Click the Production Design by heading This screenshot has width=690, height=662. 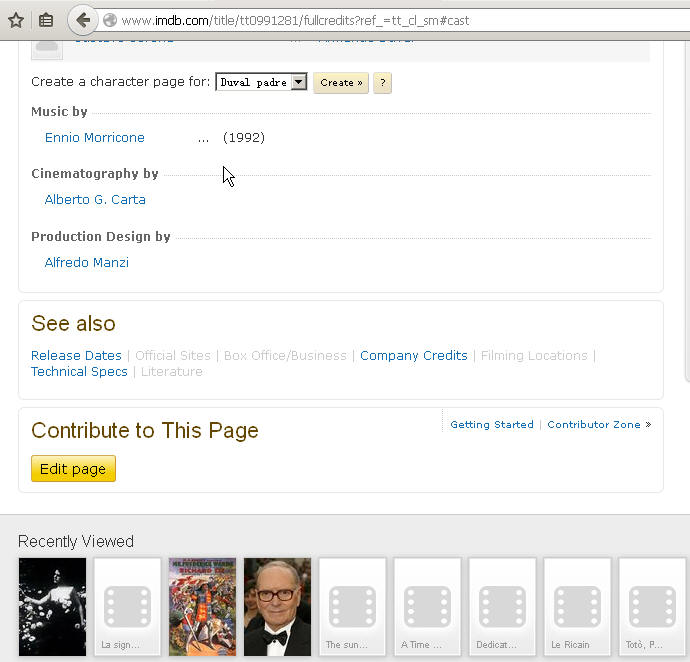coord(101,236)
